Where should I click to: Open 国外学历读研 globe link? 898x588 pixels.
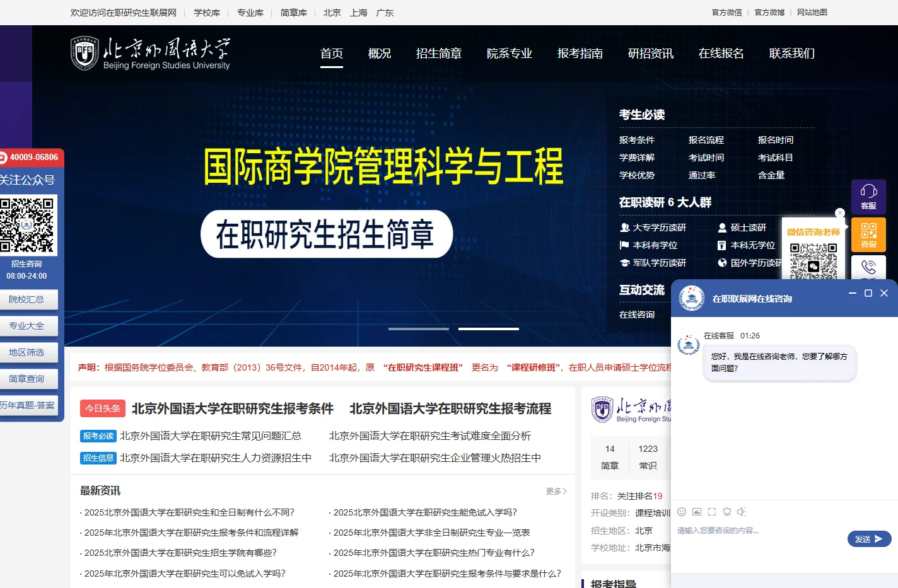click(750, 263)
